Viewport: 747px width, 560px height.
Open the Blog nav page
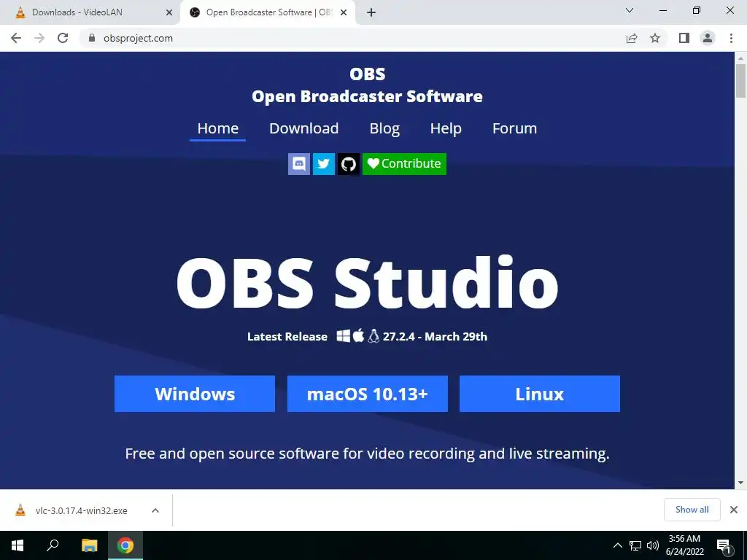pos(384,128)
